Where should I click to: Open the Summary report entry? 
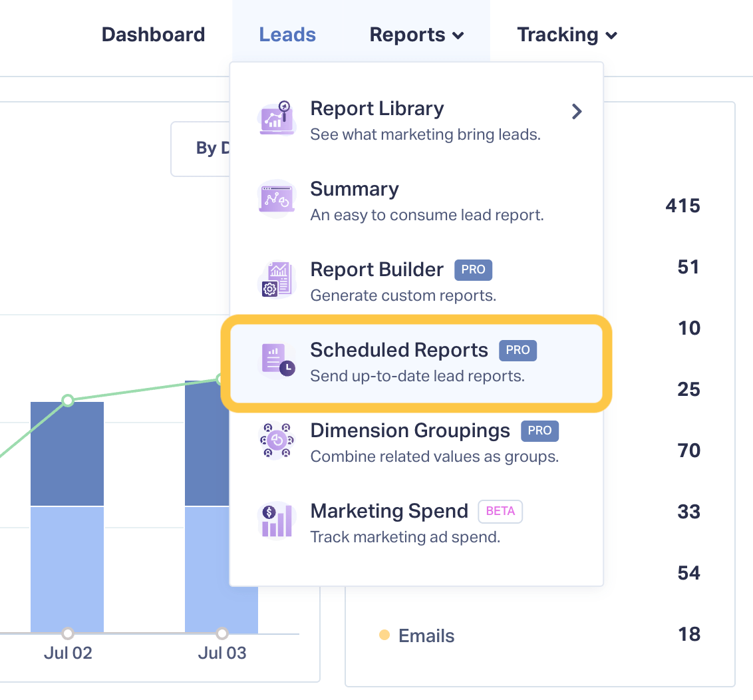point(416,202)
